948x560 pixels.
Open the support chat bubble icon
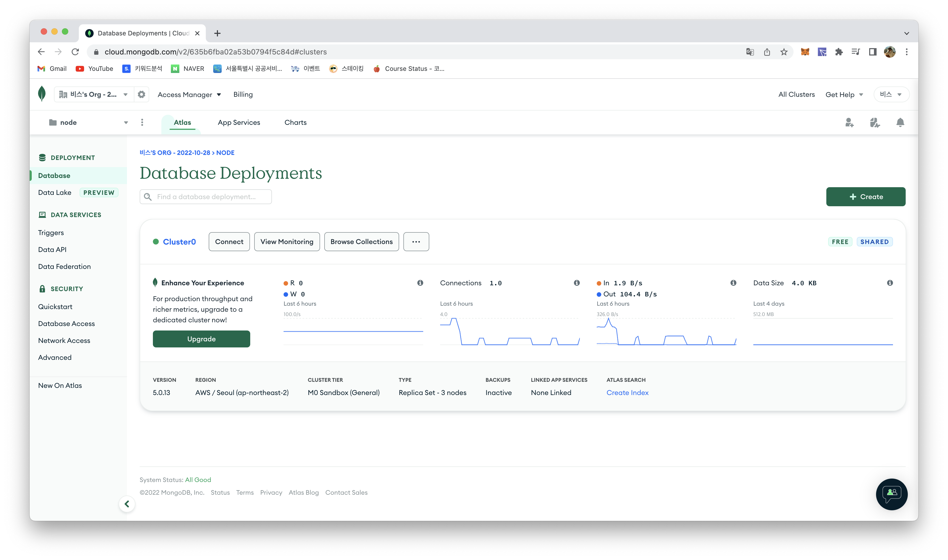[x=891, y=494]
